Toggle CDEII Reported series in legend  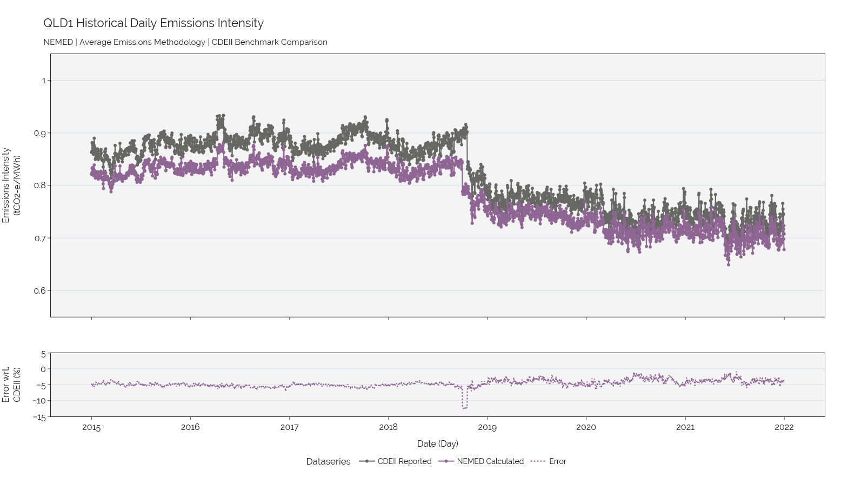click(395, 461)
